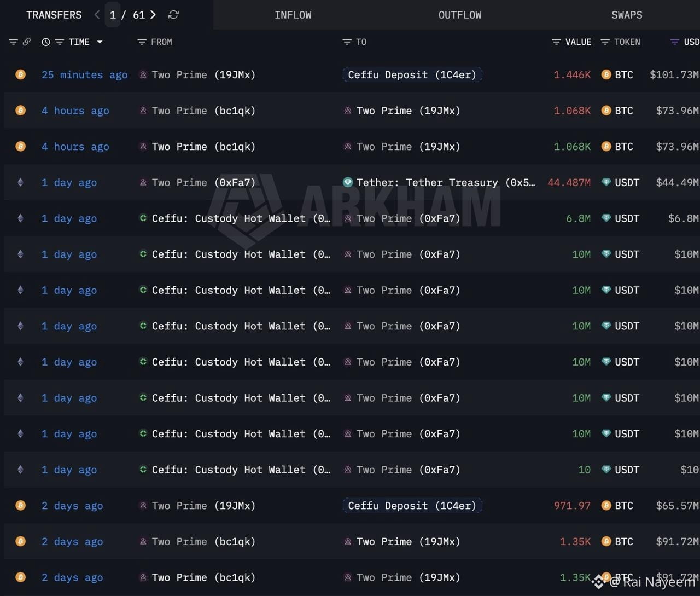Screen dimensions: 700x596
Task: Open the TOKEN column filter icon
Action: coord(605,42)
